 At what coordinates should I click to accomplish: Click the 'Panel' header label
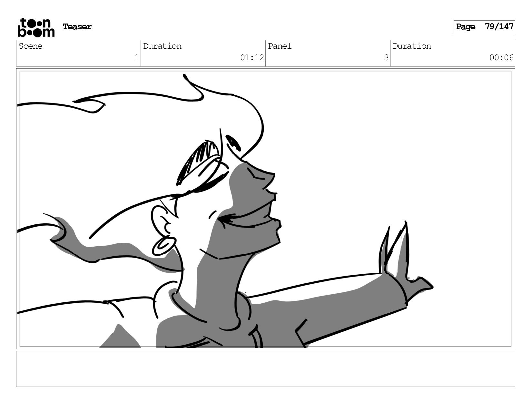pos(280,46)
